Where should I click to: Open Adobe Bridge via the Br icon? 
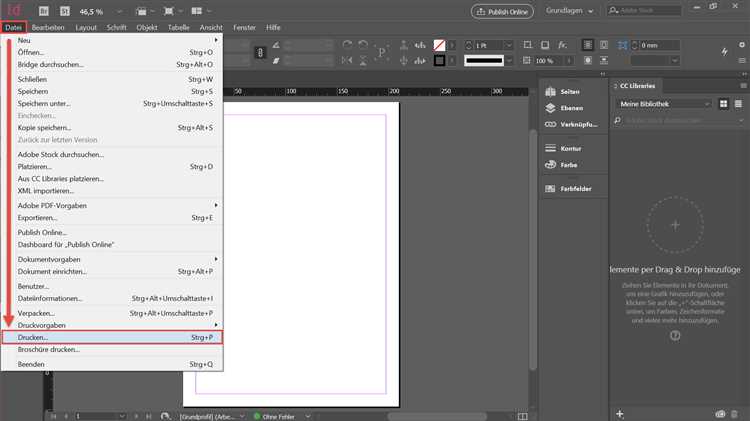click(x=44, y=11)
